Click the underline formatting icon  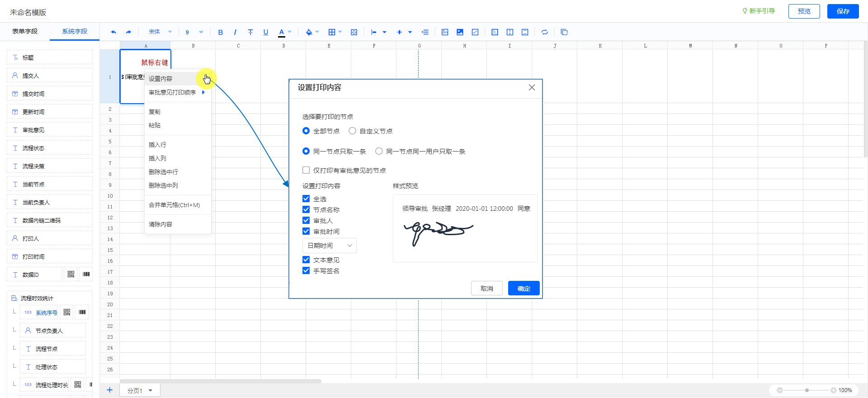tap(266, 32)
